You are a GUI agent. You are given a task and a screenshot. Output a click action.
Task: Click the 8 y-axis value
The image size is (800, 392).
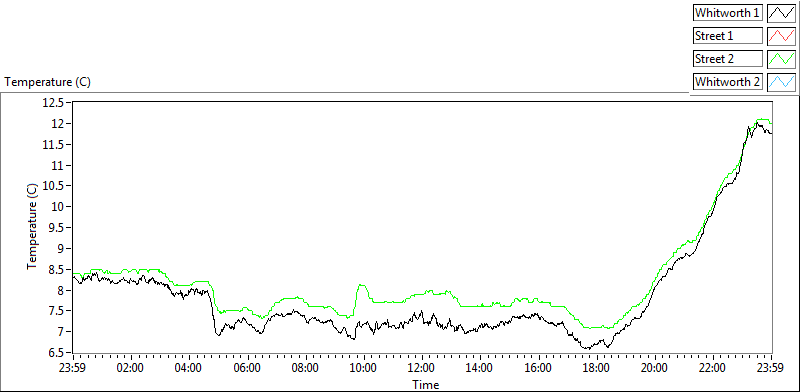[61, 290]
